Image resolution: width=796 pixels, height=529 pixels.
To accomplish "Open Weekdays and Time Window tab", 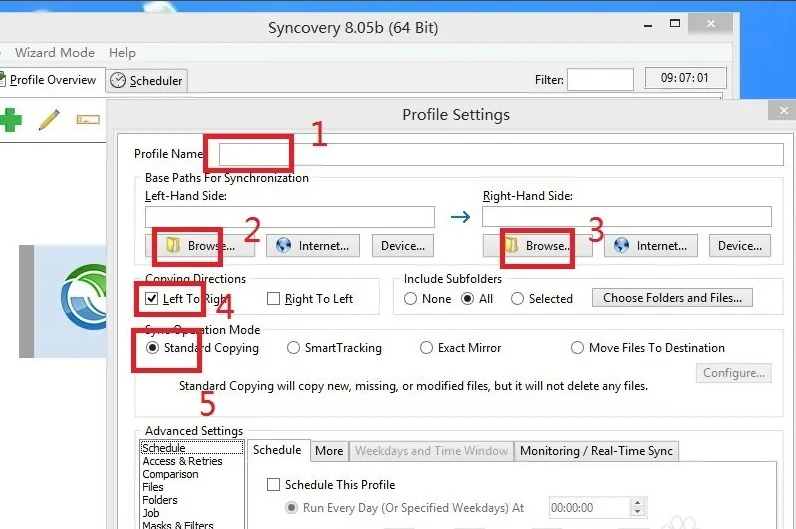I will 431,451.
